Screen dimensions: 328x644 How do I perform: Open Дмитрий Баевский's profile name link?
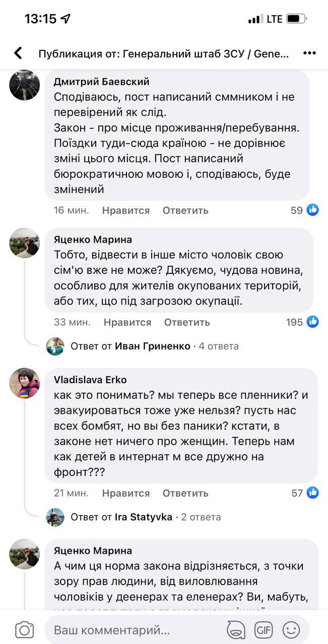[101, 82]
